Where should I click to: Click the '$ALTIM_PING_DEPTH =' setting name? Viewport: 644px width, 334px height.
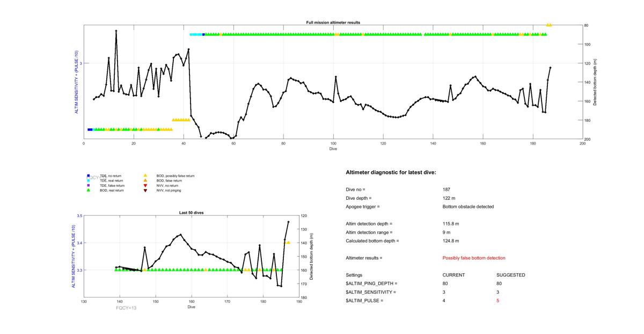pos(372,284)
